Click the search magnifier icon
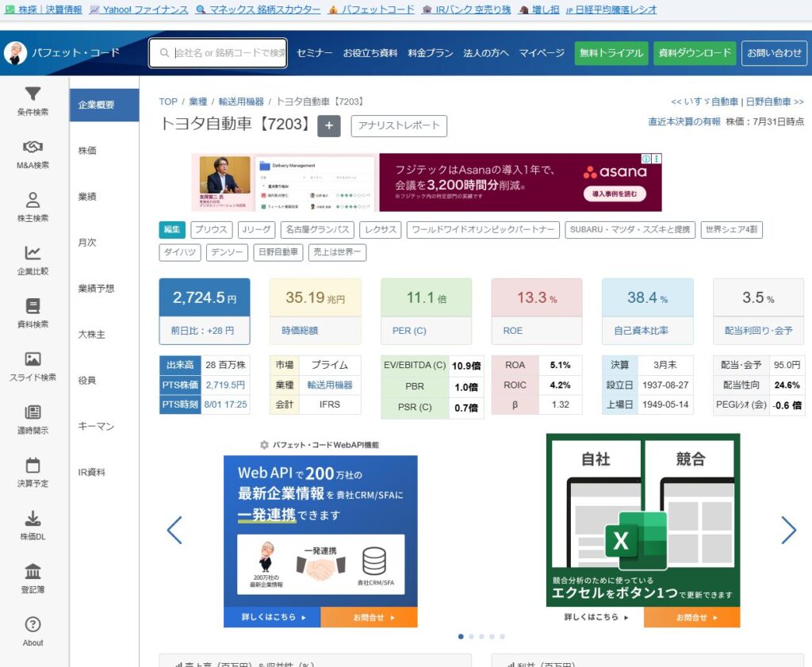The height and width of the screenshot is (667, 812). 164,53
